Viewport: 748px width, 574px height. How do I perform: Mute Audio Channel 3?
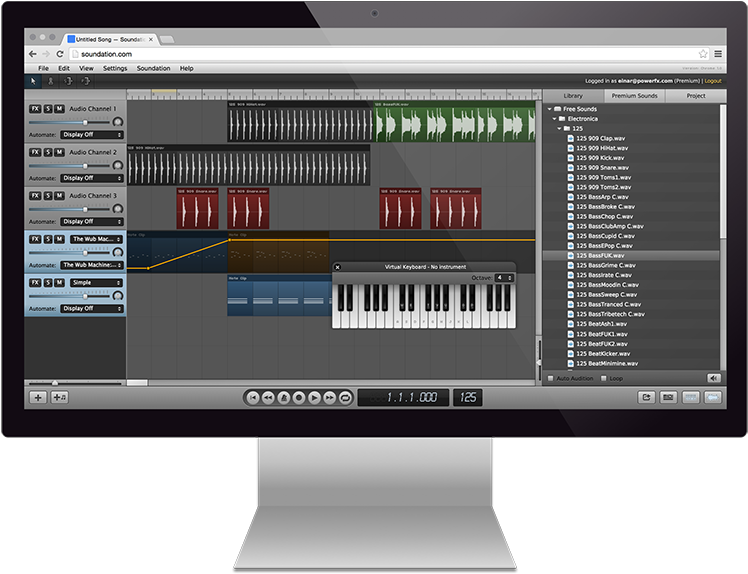pyautogui.click(x=59, y=196)
